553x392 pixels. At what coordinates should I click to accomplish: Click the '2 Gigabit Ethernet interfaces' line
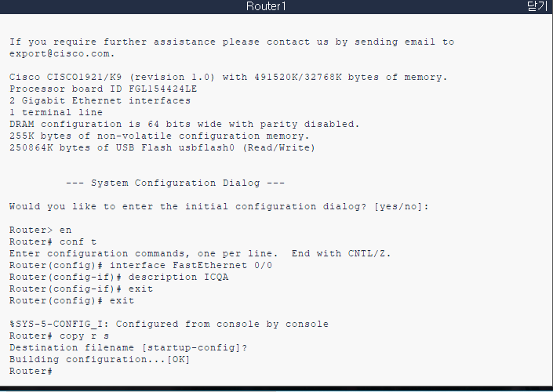[x=100, y=101]
